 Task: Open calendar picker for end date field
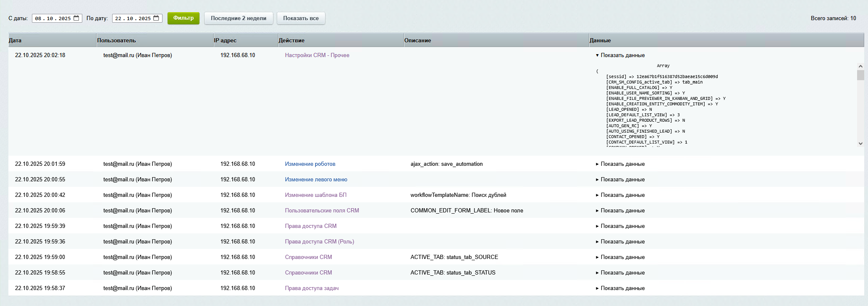point(156,18)
